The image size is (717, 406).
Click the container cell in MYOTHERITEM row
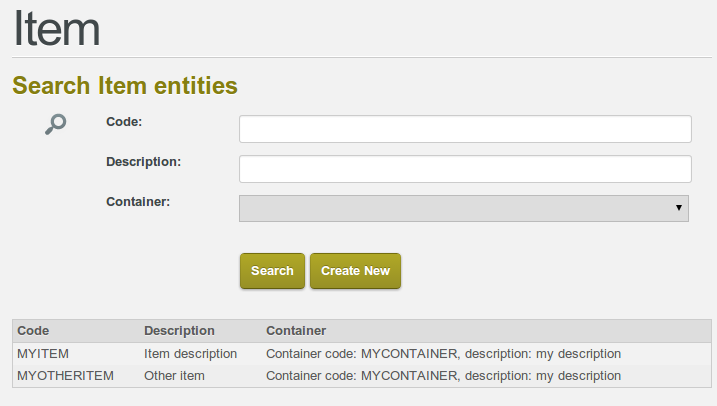(x=443, y=376)
